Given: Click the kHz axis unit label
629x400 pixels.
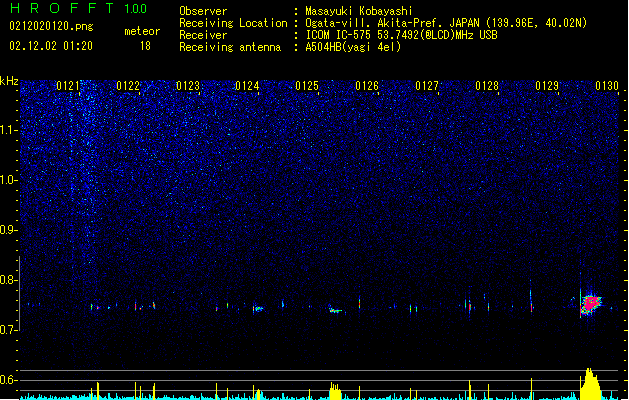Looking at the screenshot, I should [x=9, y=81].
